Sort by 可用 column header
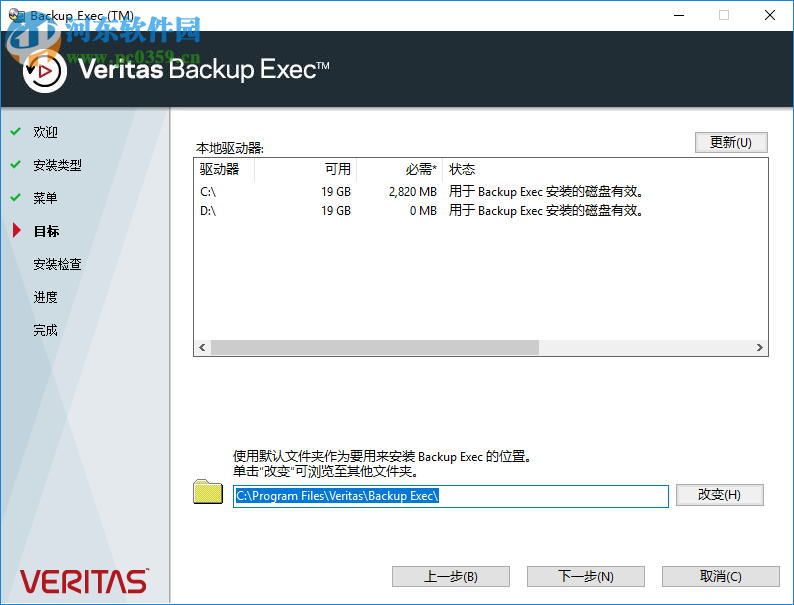Image resolution: width=794 pixels, height=605 pixels. 305,169
